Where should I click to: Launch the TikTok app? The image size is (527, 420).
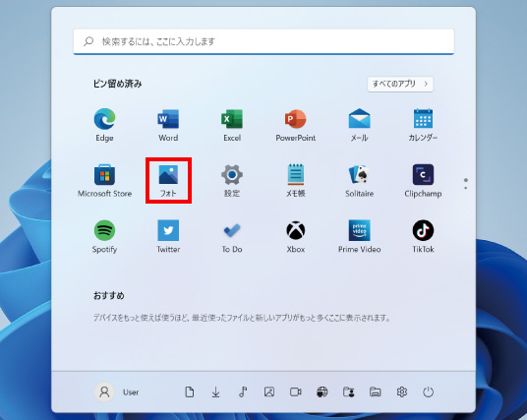coord(423,236)
